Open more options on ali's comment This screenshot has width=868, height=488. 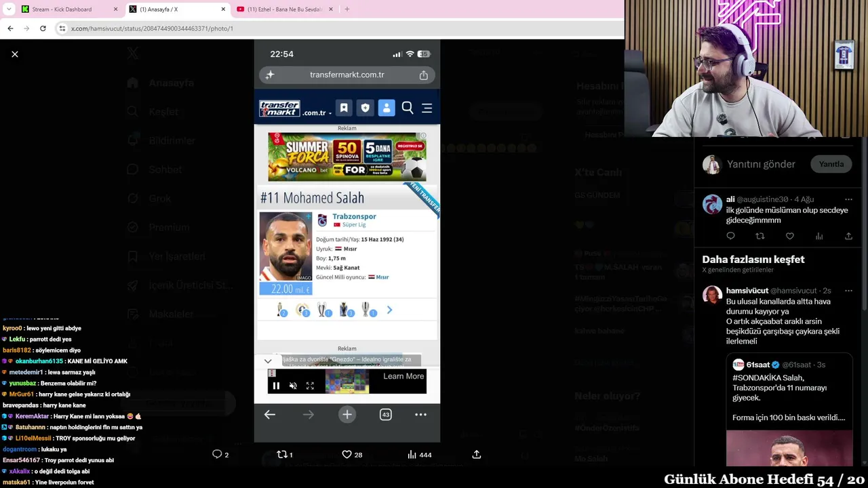pyautogui.click(x=848, y=199)
